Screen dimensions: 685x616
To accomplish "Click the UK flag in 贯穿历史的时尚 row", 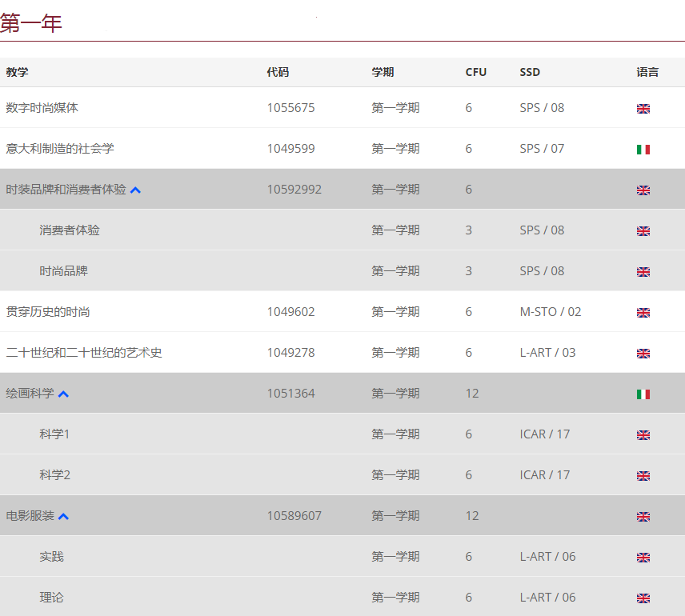I will 643,312.
